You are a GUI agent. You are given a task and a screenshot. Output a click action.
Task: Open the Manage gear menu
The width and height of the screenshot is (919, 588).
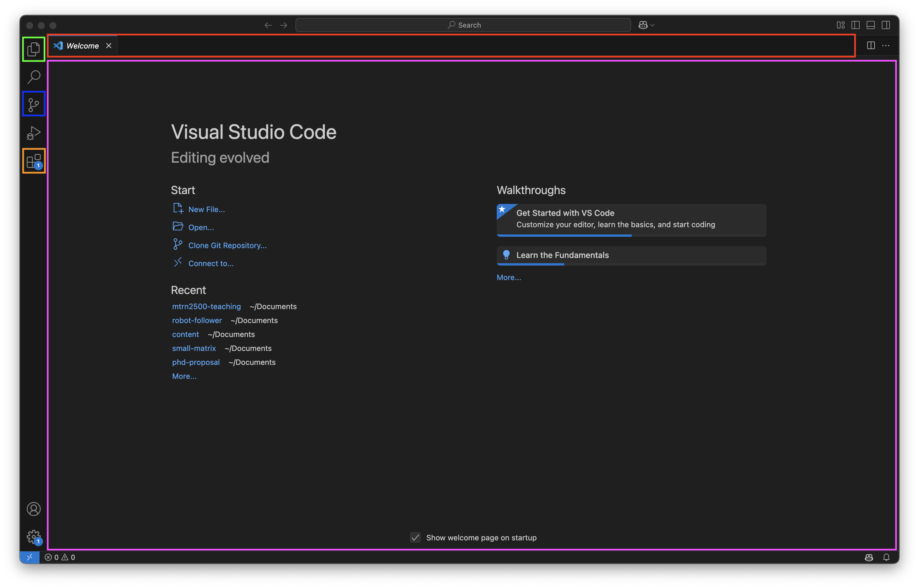[34, 537]
